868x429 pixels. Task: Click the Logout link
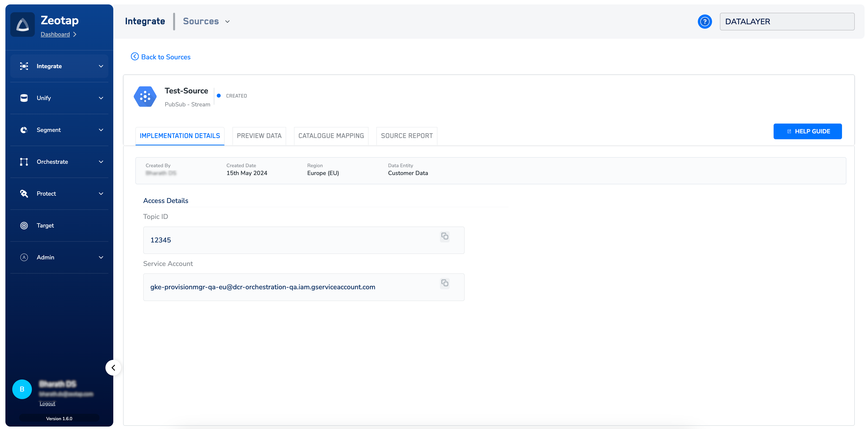[x=48, y=404]
